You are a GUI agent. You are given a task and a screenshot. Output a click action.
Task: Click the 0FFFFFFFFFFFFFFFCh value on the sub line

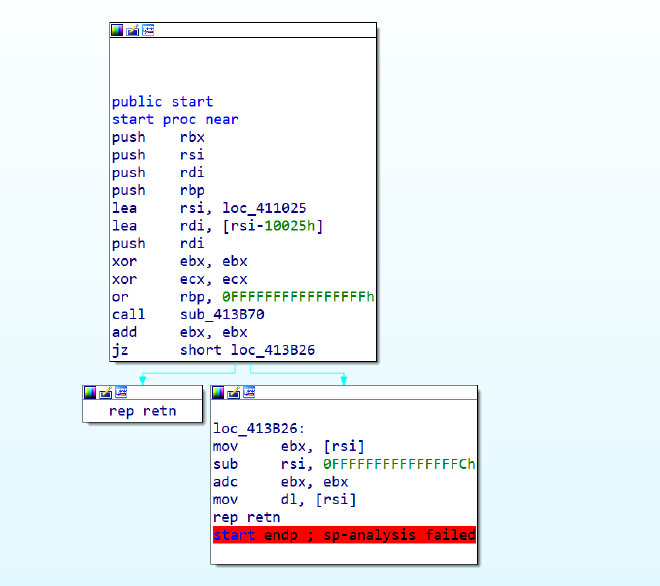(399, 464)
